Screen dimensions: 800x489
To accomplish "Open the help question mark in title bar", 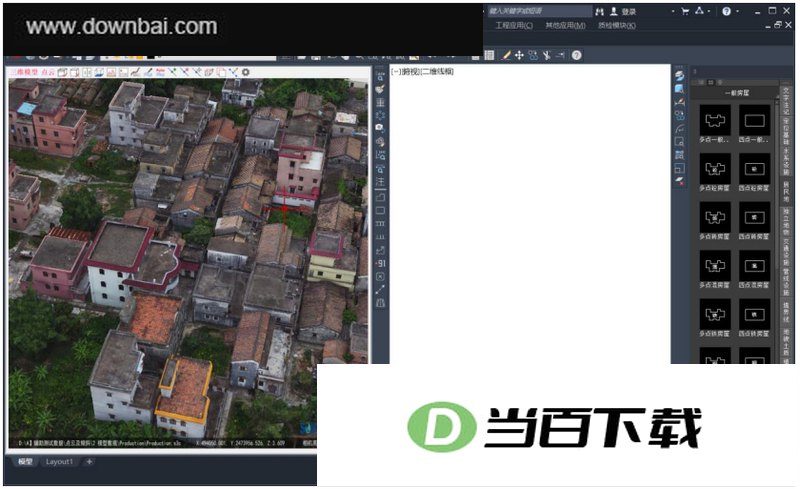I will [727, 11].
